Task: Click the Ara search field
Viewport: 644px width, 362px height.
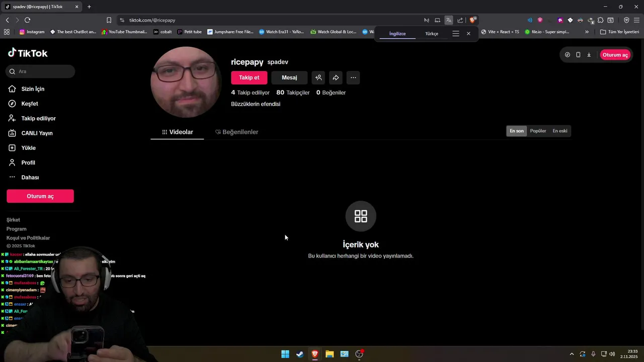Action: pos(40,71)
